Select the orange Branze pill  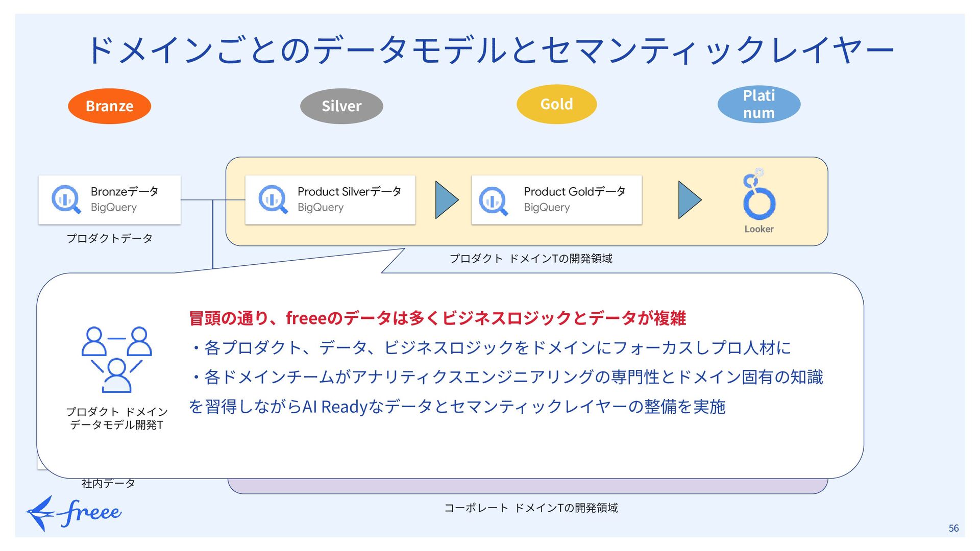[109, 106]
